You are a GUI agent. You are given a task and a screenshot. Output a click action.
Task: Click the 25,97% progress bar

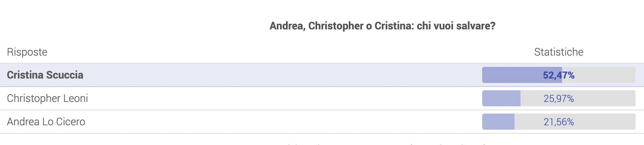point(559,98)
